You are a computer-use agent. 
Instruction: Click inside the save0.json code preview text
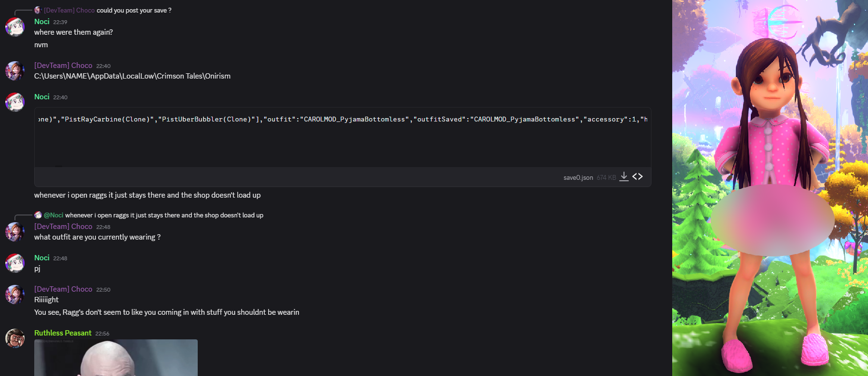[x=342, y=119]
